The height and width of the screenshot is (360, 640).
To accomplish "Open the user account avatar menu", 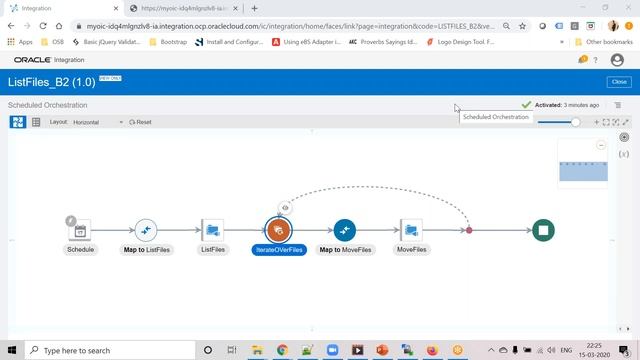I will click(x=617, y=60).
